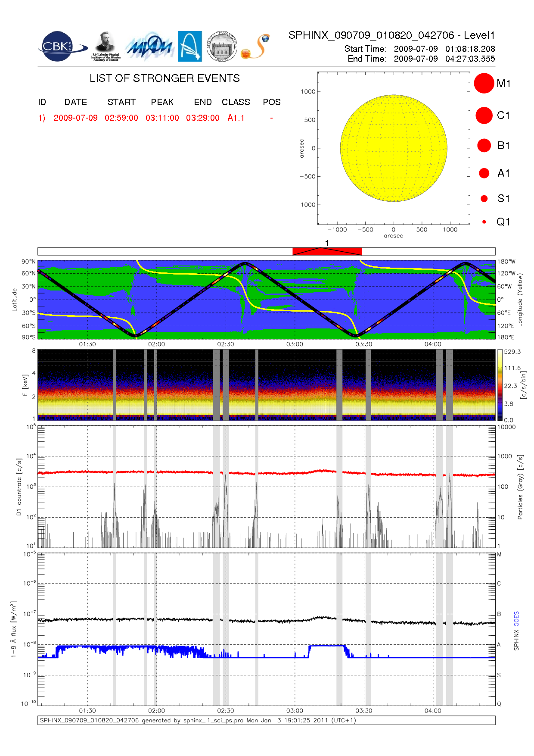The width and height of the screenshot is (534, 756).
Task: Click the End Time value 04:27:03.555
Action: (470, 59)
